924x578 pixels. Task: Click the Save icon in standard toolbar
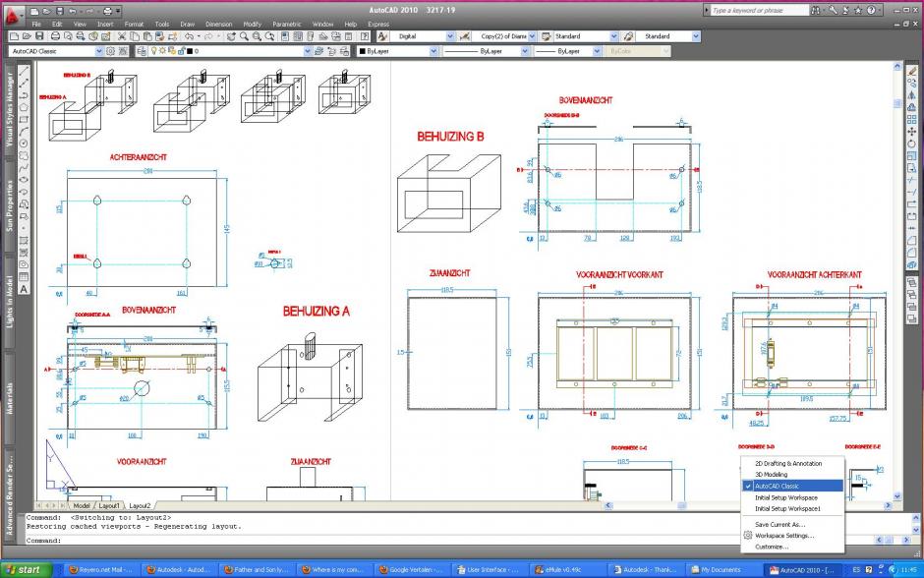41,36
